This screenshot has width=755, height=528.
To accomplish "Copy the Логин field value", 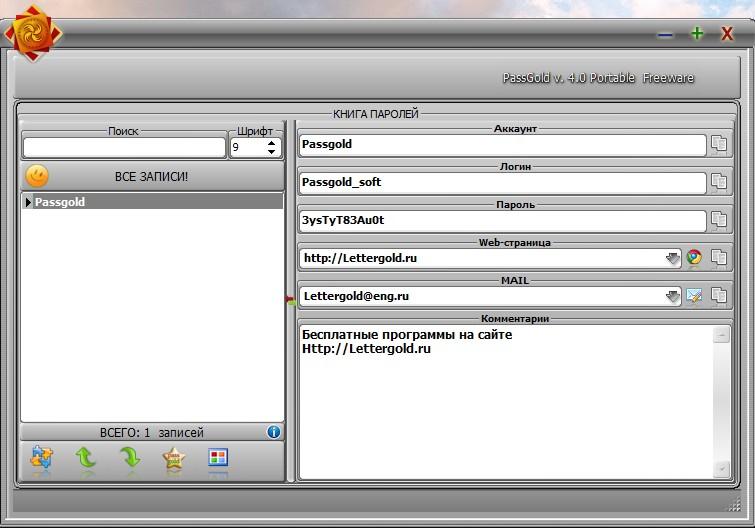I will point(719,182).
